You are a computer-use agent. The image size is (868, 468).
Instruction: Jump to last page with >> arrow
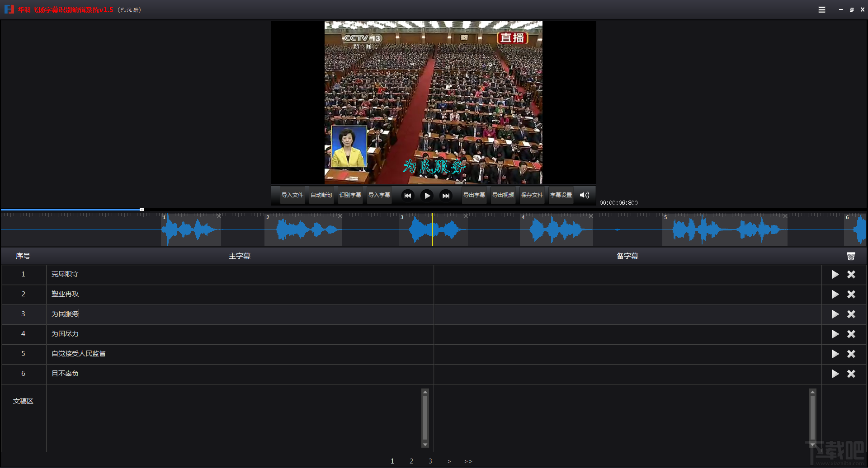(x=468, y=461)
